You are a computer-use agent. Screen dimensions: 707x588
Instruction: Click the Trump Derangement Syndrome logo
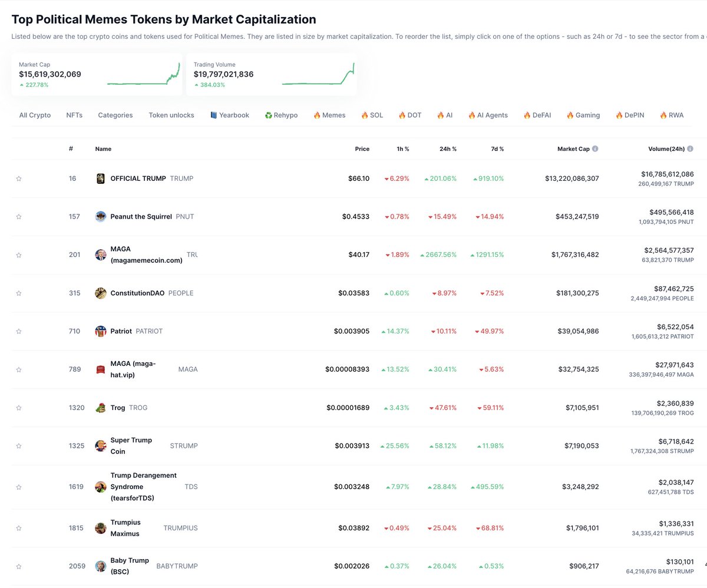tap(101, 487)
